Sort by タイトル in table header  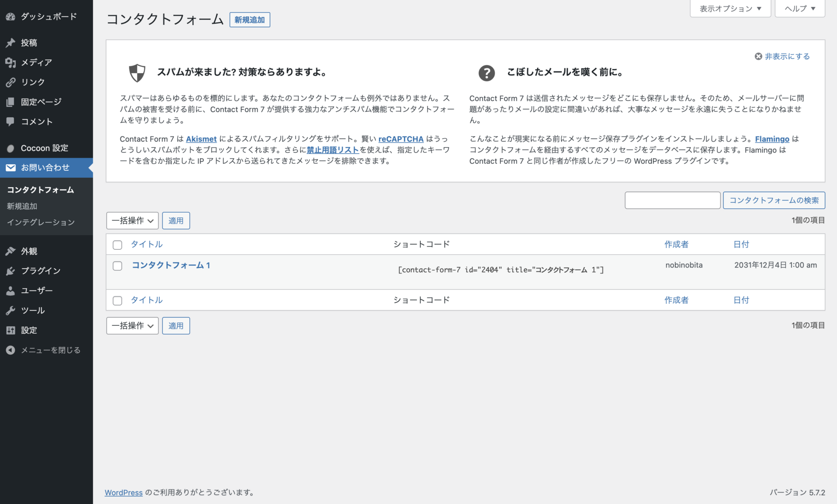pyautogui.click(x=147, y=244)
